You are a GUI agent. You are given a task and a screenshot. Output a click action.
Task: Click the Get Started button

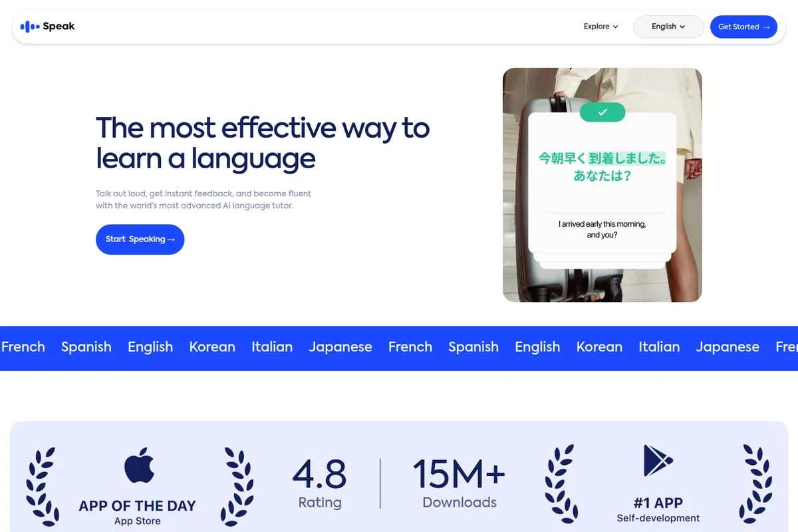(x=743, y=27)
